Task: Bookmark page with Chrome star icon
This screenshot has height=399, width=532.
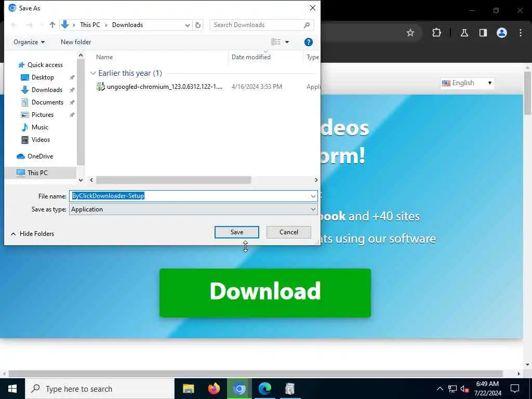Action: (x=410, y=33)
